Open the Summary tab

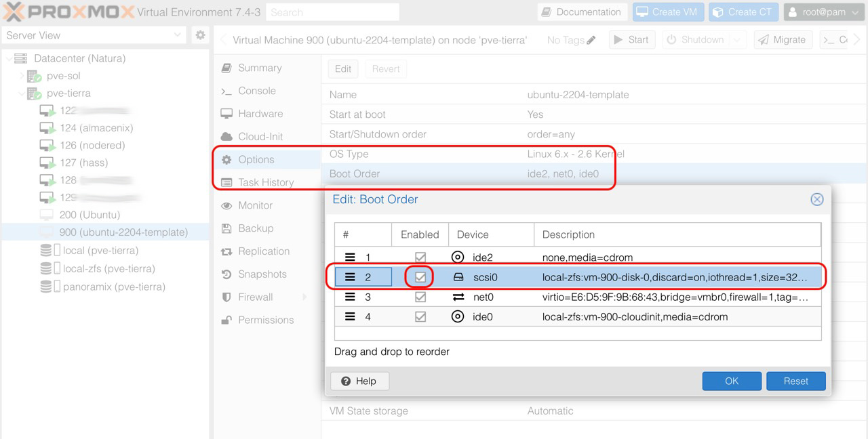tap(267, 68)
